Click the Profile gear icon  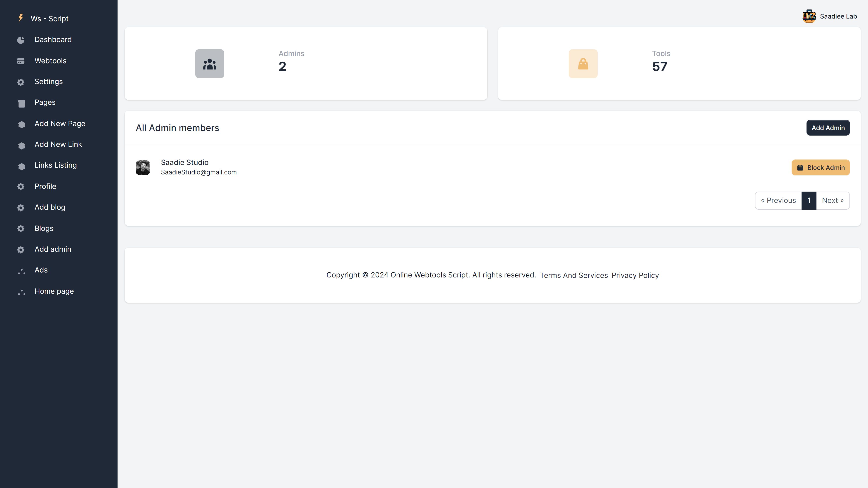pyautogui.click(x=21, y=187)
